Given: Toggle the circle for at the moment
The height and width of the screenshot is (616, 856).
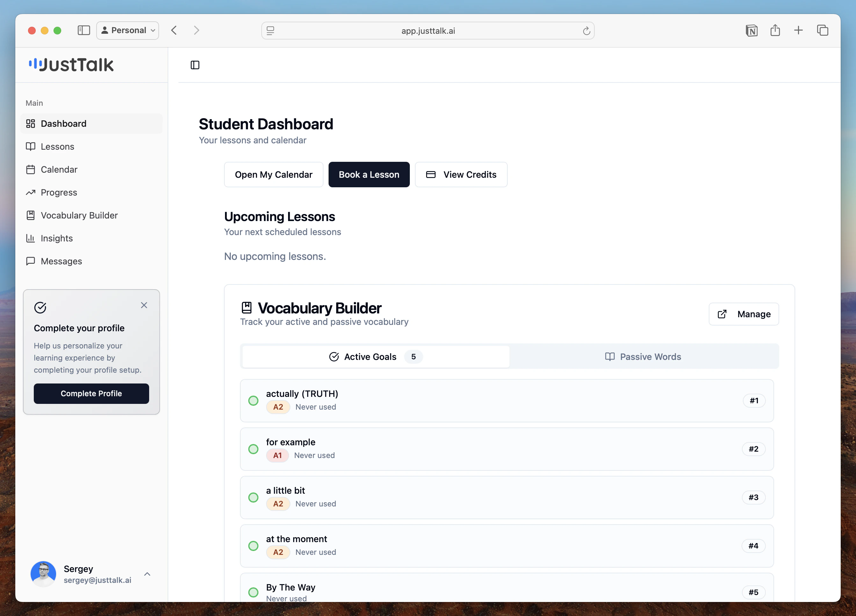Looking at the screenshot, I should pyautogui.click(x=253, y=546).
